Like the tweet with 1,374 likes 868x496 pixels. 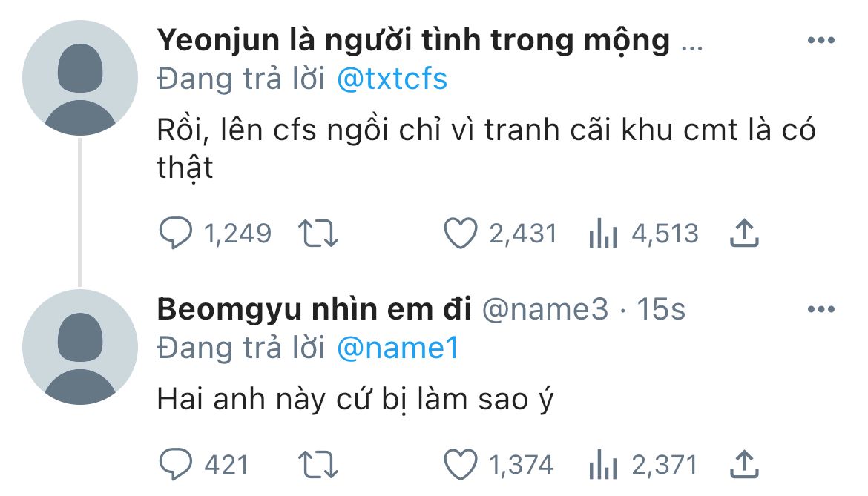pyautogui.click(x=460, y=465)
